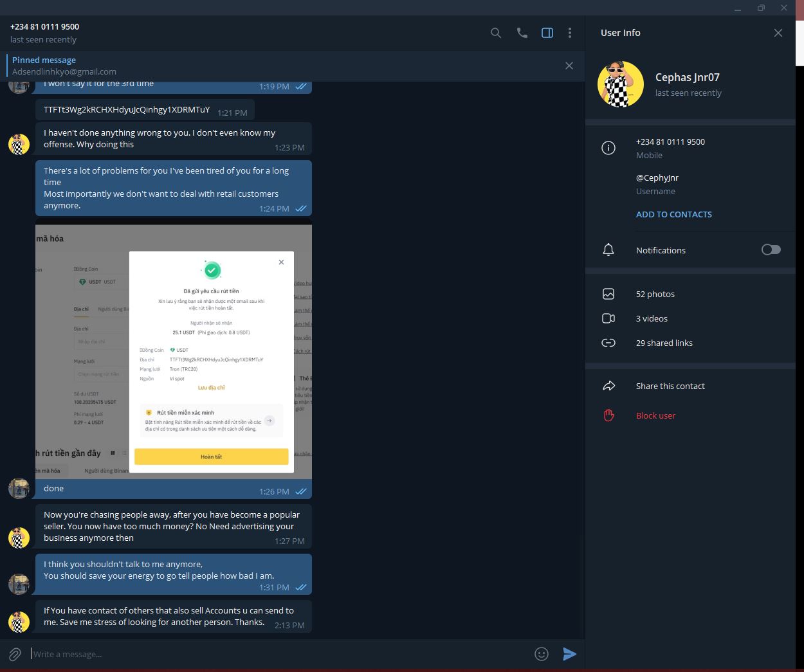The image size is (804, 672).
Task: Close the User Info panel
Action: point(778,33)
